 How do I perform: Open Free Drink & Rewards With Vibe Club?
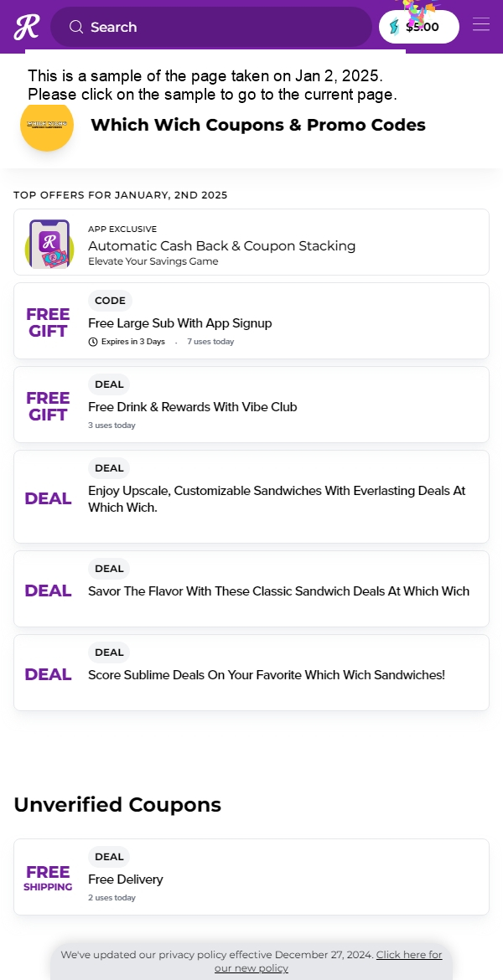[251, 405]
